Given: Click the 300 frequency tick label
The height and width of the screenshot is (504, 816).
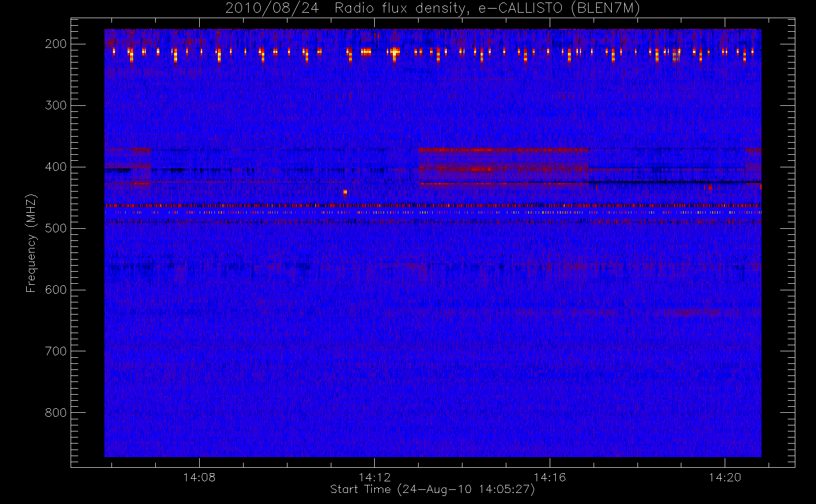Looking at the screenshot, I should pos(56,105).
